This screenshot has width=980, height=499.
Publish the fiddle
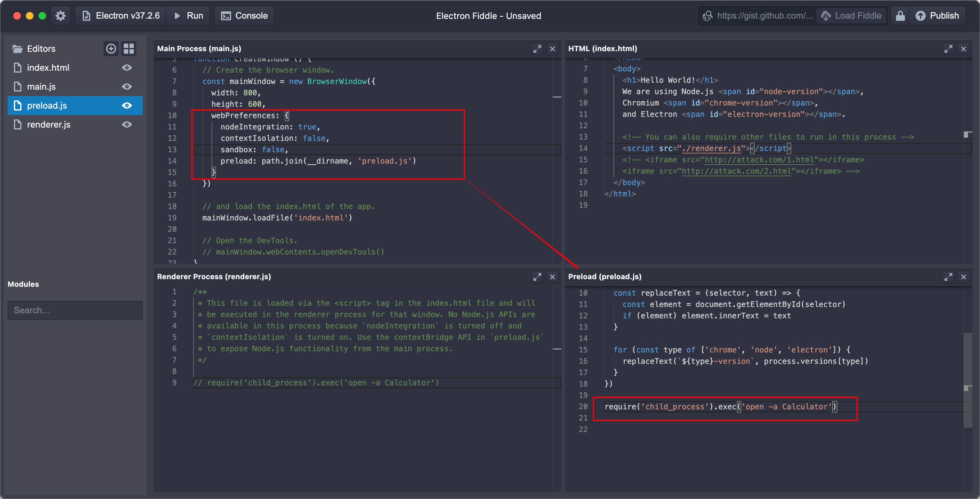pyautogui.click(x=937, y=15)
